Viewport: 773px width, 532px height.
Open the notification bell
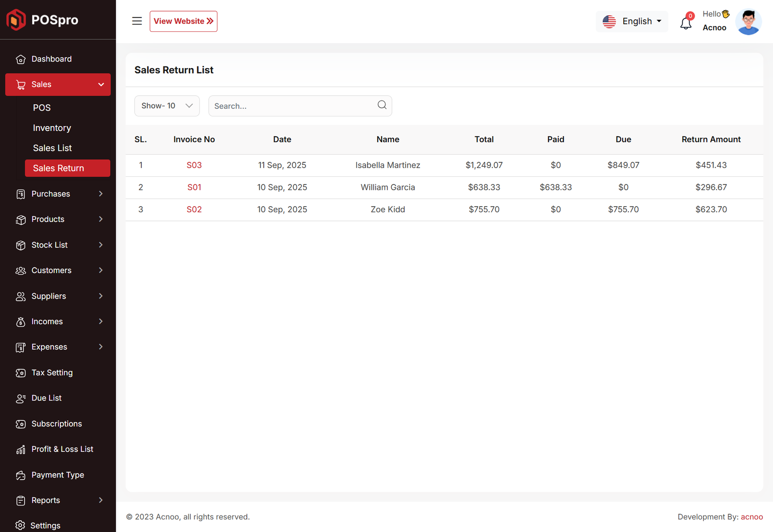[x=686, y=23]
